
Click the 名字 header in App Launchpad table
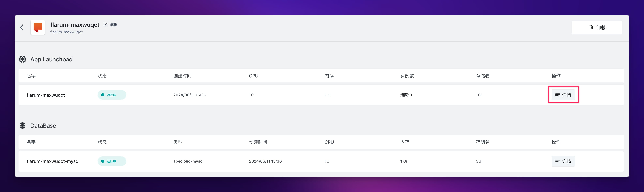pyautogui.click(x=31, y=76)
